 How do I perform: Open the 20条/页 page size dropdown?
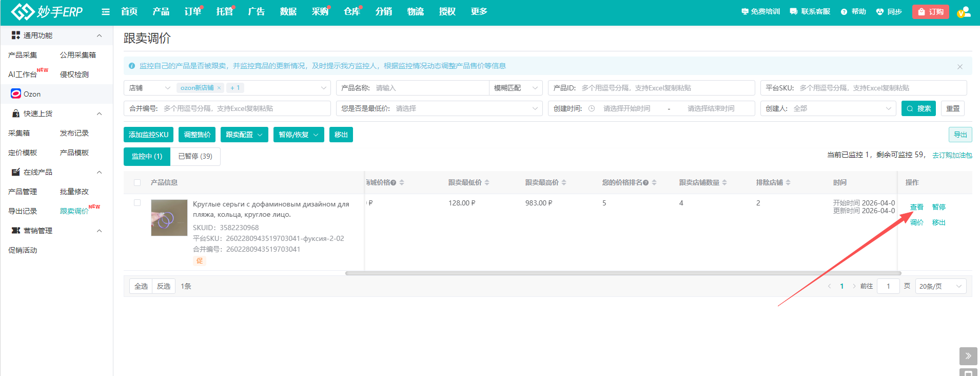point(940,286)
